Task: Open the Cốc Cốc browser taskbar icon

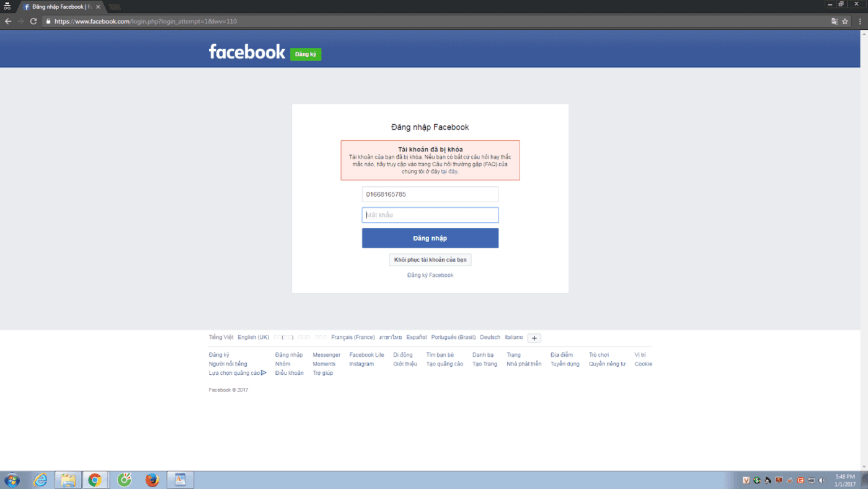Action: [x=125, y=480]
